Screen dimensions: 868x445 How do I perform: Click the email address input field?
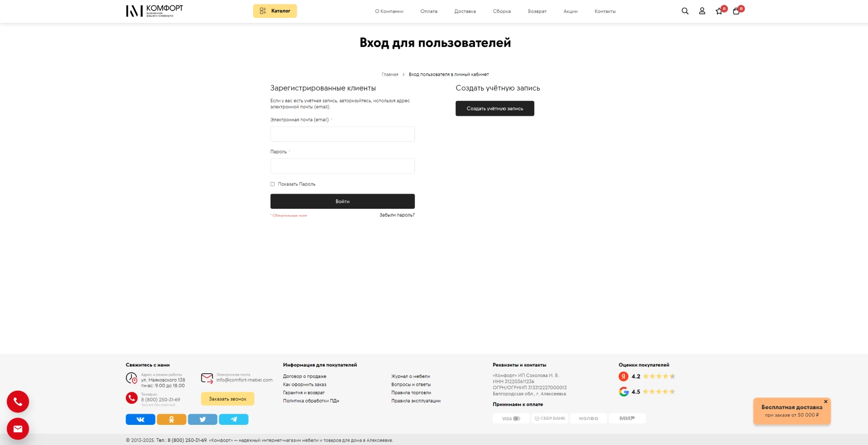(x=342, y=134)
